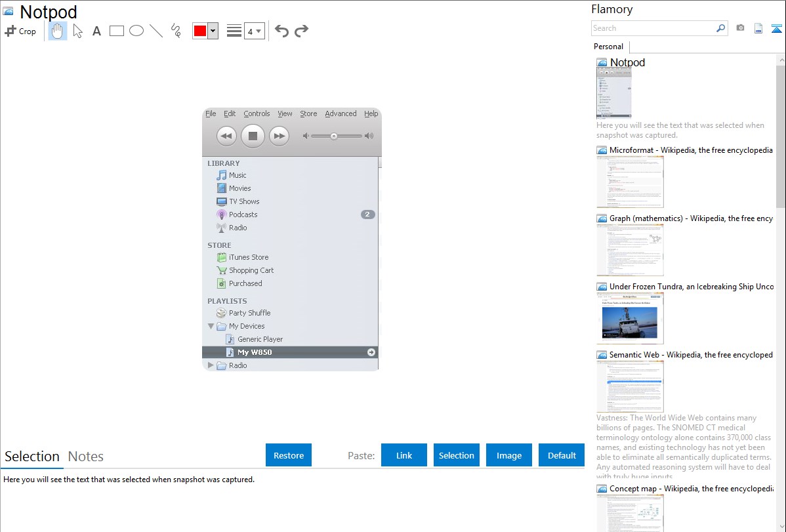Viewport: 786px width, 532px height.
Task: Open the Microformat Wikipedia snapshot thumbnail
Action: point(630,182)
